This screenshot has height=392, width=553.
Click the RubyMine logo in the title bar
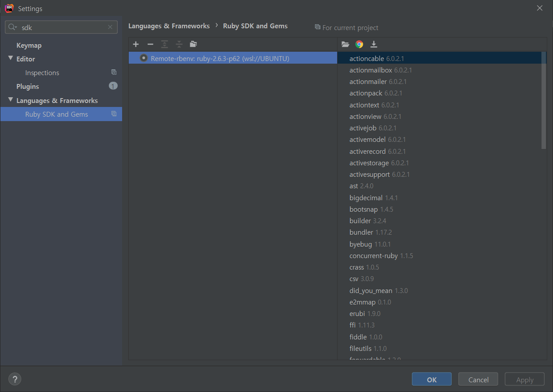tap(9, 8)
